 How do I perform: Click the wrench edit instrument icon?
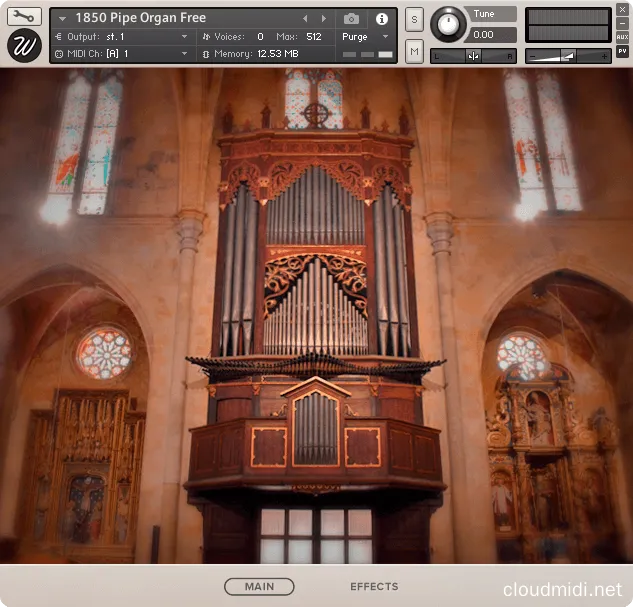[24, 16]
